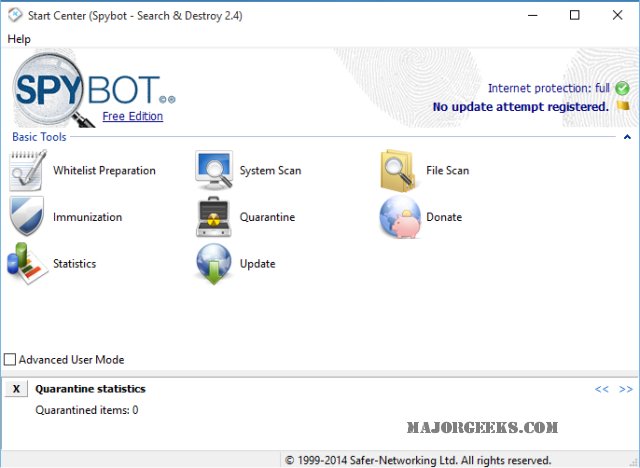Image resolution: width=640 pixels, height=468 pixels.
Task: Click the Quarantined items: 0 text
Action: coord(87,410)
